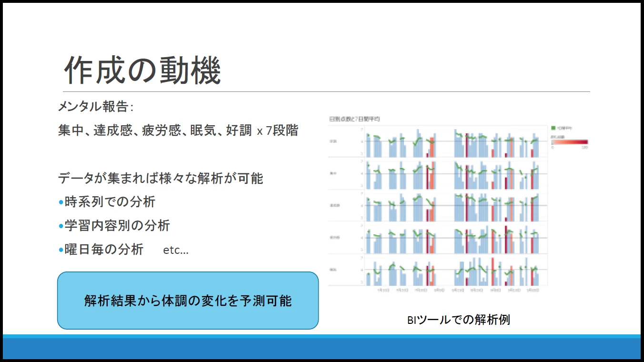Click the blue footer bar of slide
Viewport: 644px width, 362px height.
click(322, 348)
